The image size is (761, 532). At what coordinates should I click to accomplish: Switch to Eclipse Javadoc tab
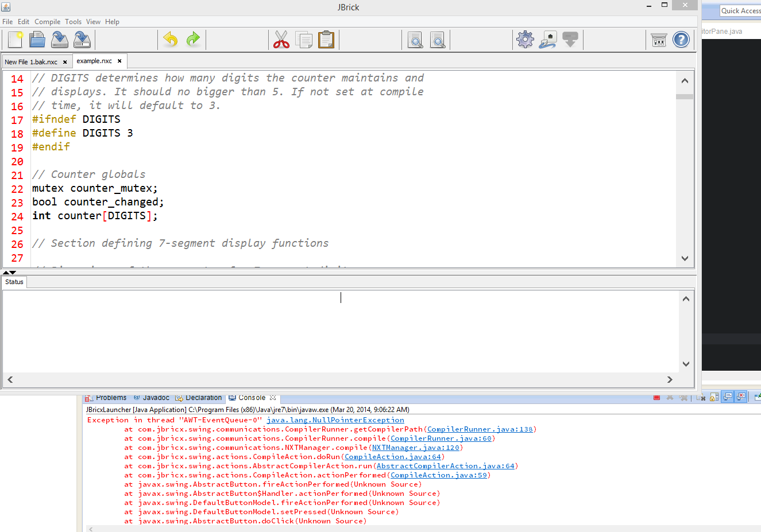pyautogui.click(x=152, y=398)
